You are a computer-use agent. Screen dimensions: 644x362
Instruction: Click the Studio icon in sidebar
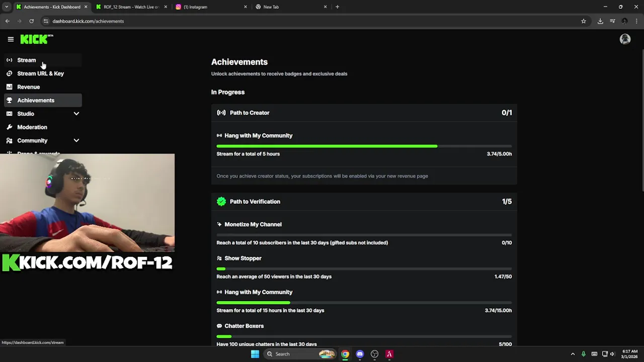[x=9, y=114]
